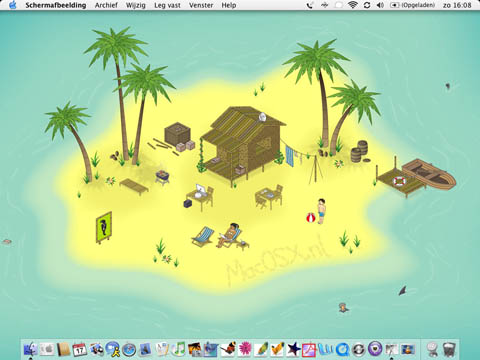
Task: Open the grey Apple logo dock icon
Action: point(47,349)
